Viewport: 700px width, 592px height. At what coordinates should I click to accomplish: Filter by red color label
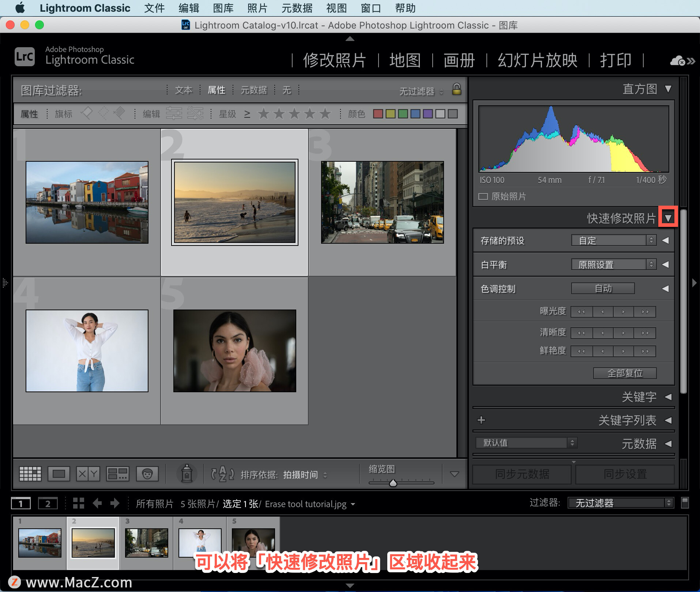click(x=378, y=114)
